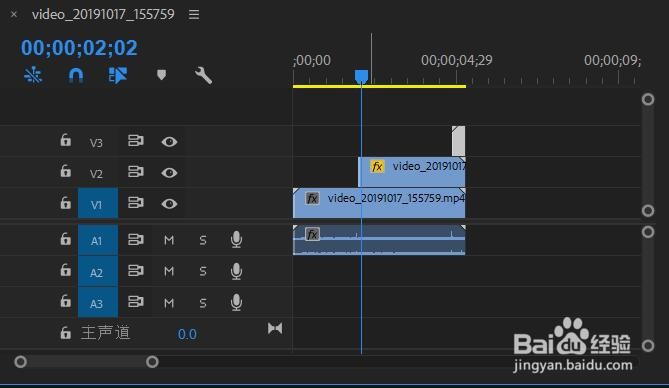The height and width of the screenshot is (388, 669).
Task: Target the V3 track header
Action: coord(96,143)
